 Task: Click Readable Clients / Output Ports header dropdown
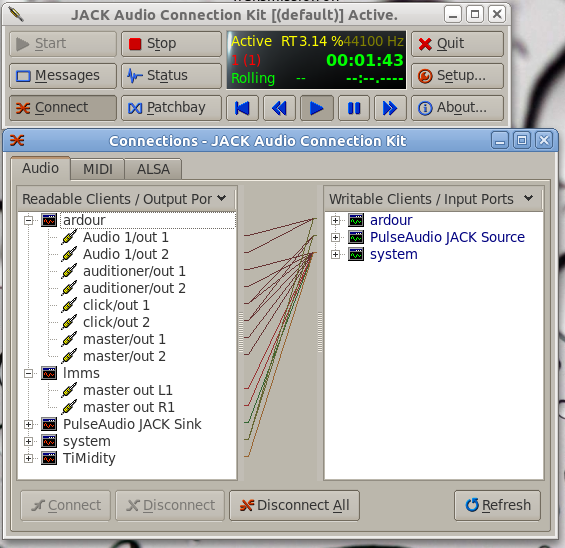(x=222, y=198)
